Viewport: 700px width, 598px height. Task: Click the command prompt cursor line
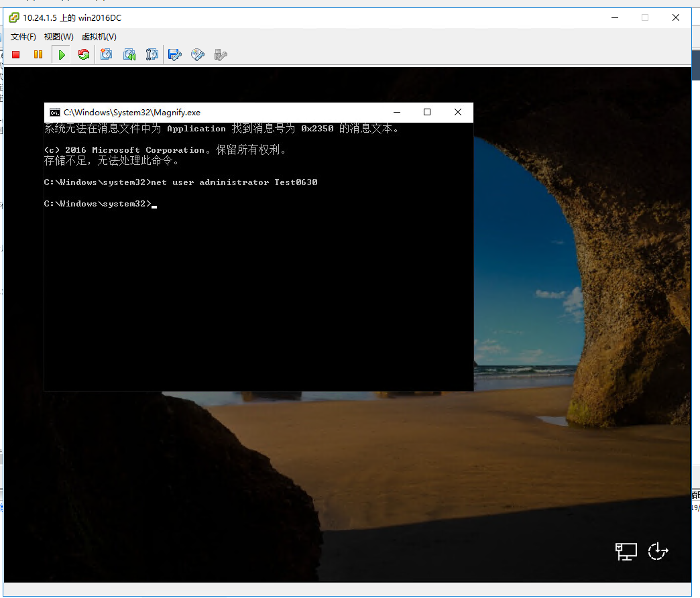(101, 204)
